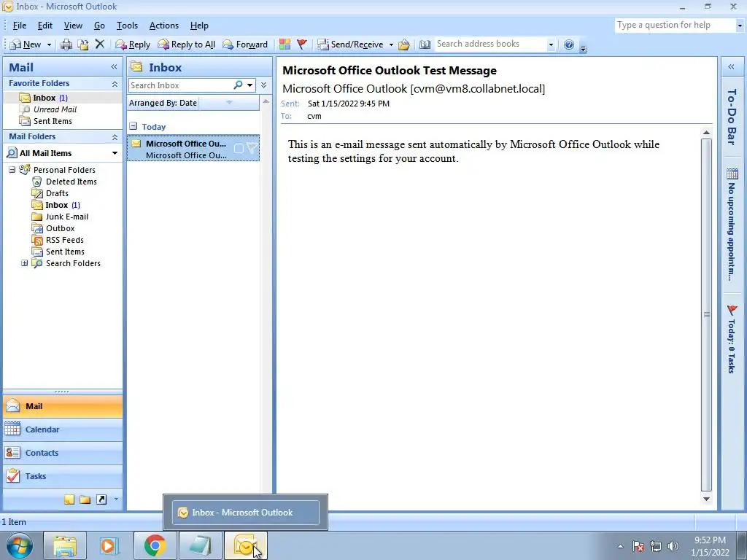Open the Go menu
This screenshot has height=560, width=747.
[99, 26]
